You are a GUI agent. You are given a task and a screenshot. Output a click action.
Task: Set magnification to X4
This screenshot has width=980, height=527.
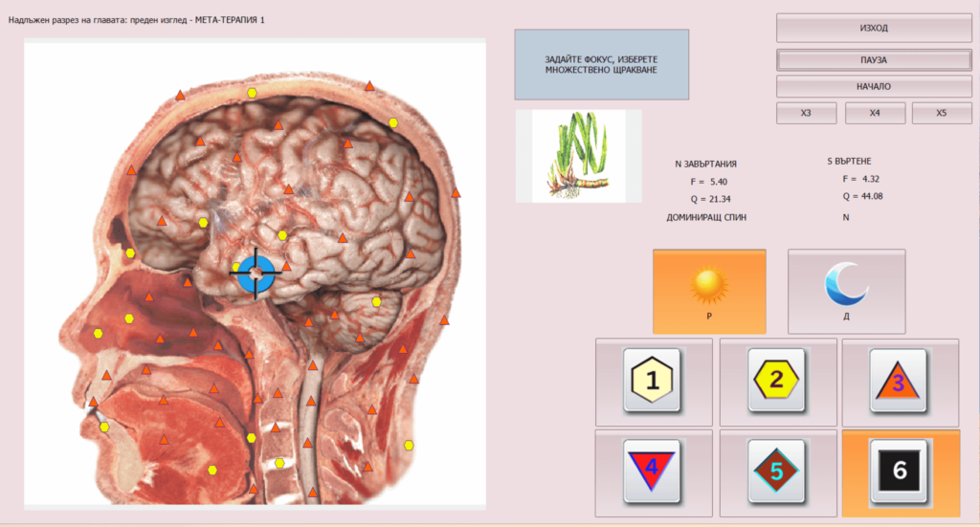point(875,113)
